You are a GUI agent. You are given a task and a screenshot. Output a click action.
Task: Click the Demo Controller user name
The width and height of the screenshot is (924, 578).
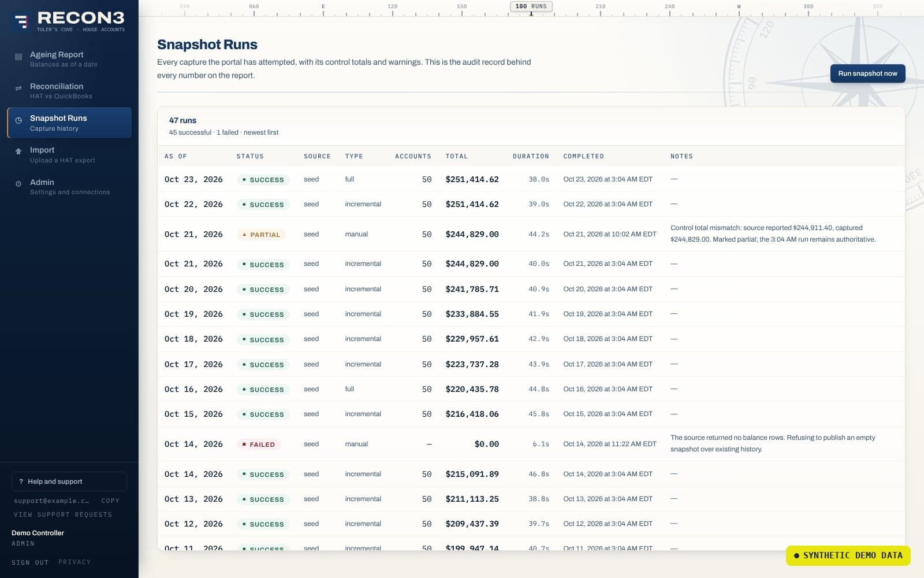[x=38, y=533]
